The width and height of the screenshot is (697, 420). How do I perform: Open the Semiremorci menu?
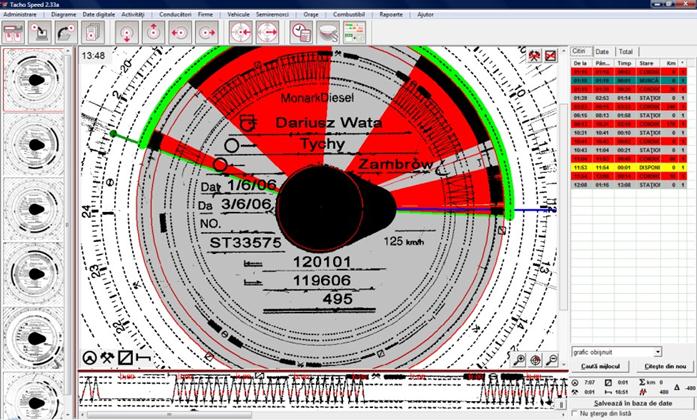pos(272,14)
